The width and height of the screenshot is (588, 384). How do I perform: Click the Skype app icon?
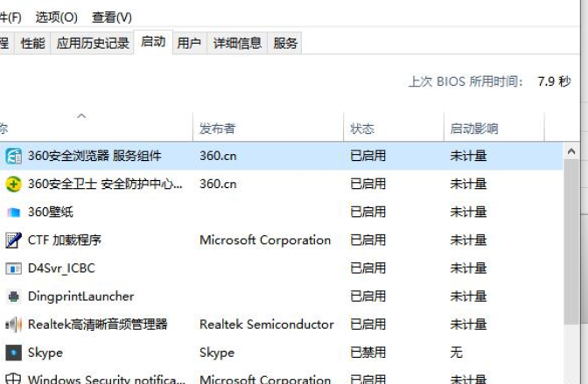(13, 353)
